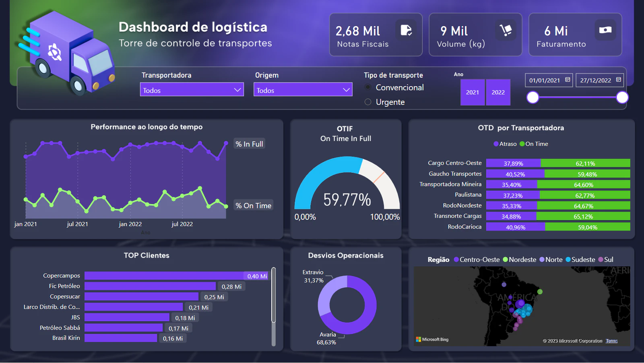Click the left date slider handle
This screenshot has height=363, width=644.
[533, 97]
